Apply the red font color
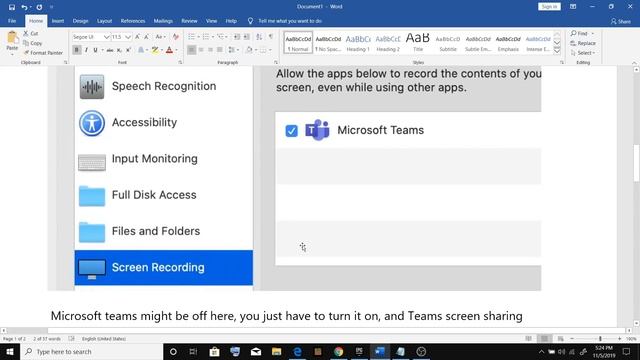The height and width of the screenshot is (360, 640). pos(169,50)
